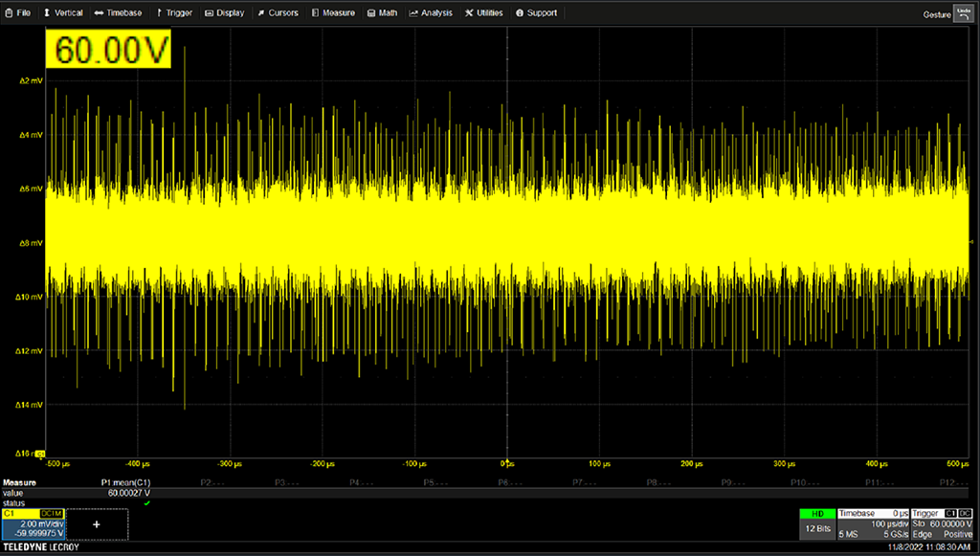Open the Vertical channel setup menu
Image resolution: width=980 pixels, height=556 pixels.
(62, 13)
